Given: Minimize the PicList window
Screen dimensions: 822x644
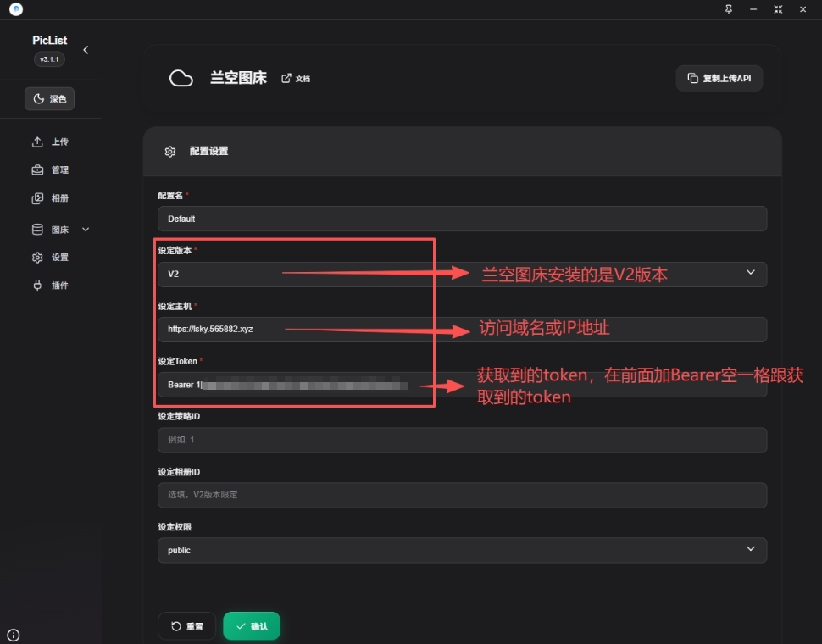Looking at the screenshot, I should (753, 9).
